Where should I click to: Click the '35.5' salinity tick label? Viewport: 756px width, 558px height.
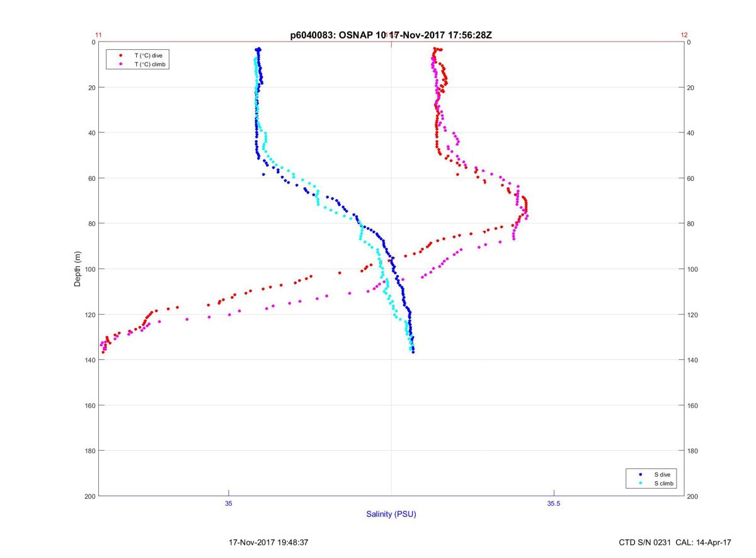[553, 503]
